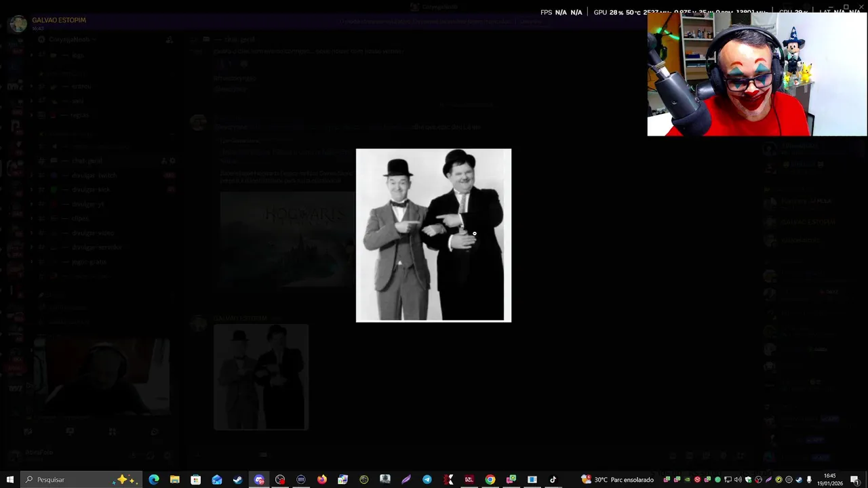Click the dimmed photo thumbnail in the chat
The width and height of the screenshot is (868, 488).
pyautogui.click(x=261, y=377)
